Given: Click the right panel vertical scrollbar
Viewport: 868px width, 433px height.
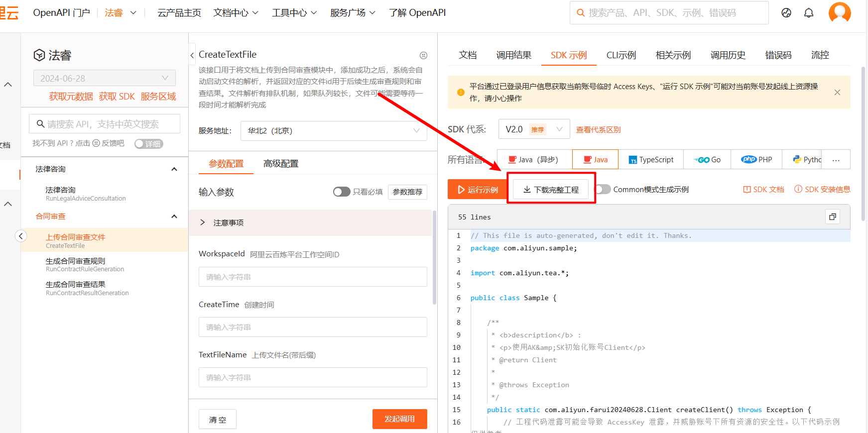Looking at the screenshot, I should click(x=863, y=144).
